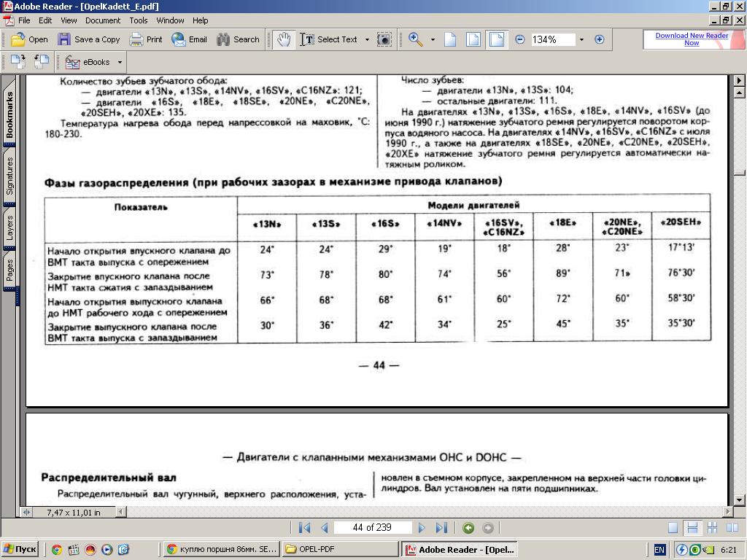Switch to Single Page layout
Viewport: 747px width, 560px height.
(x=673, y=528)
